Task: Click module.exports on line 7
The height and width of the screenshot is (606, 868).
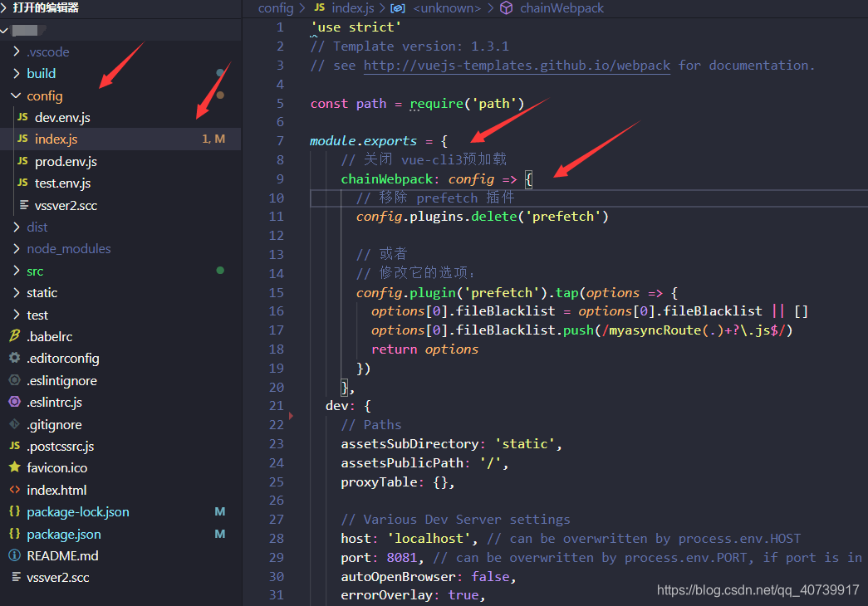Action: [x=363, y=141]
